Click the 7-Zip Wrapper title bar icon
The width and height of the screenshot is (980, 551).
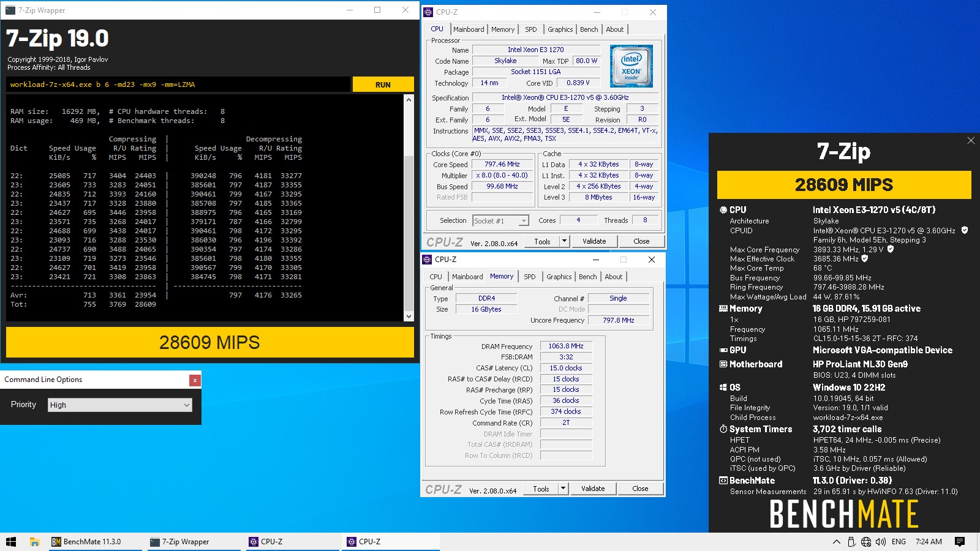pos(10,10)
